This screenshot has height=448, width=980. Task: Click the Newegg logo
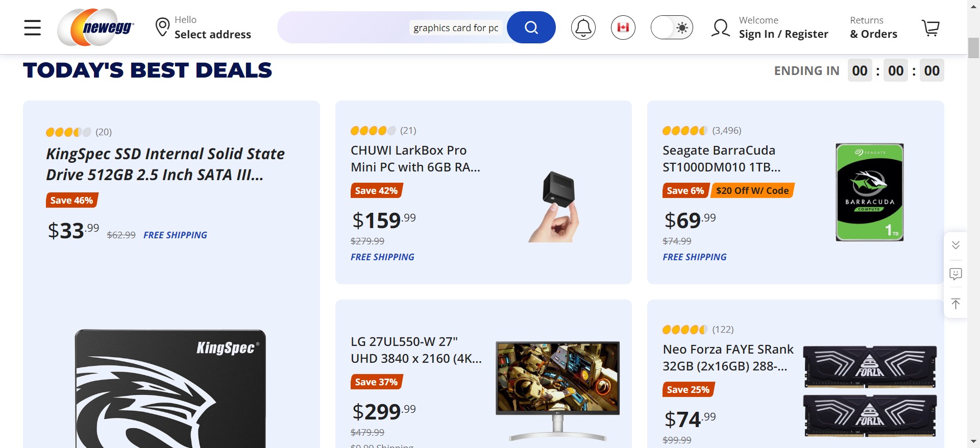tap(96, 28)
